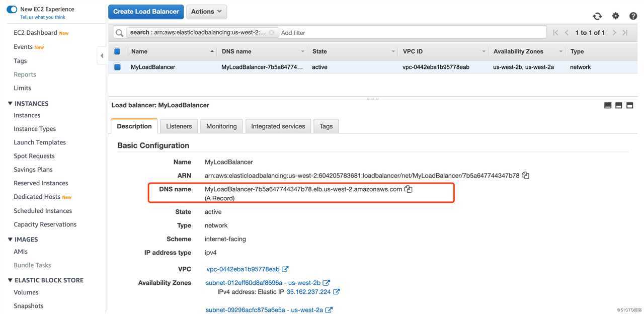Sort by Name column arrow
The width and height of the screenshot is (644, 314).
212,51
